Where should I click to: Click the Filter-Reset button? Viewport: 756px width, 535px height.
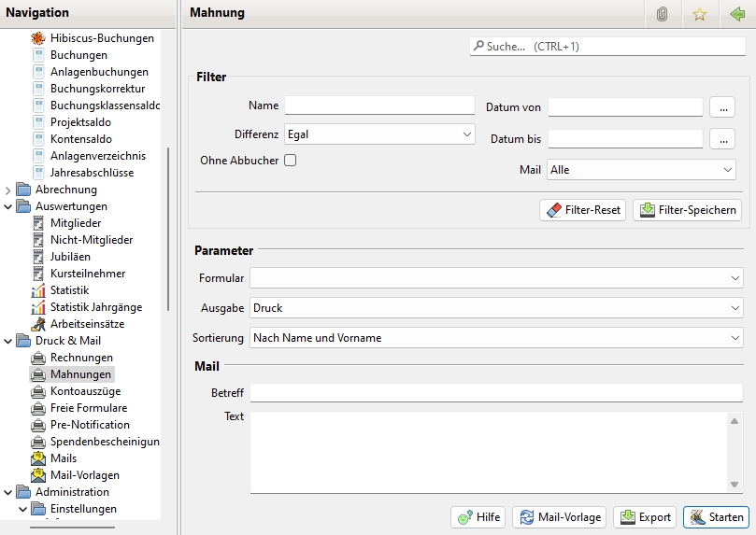click(x=582, y=210)
